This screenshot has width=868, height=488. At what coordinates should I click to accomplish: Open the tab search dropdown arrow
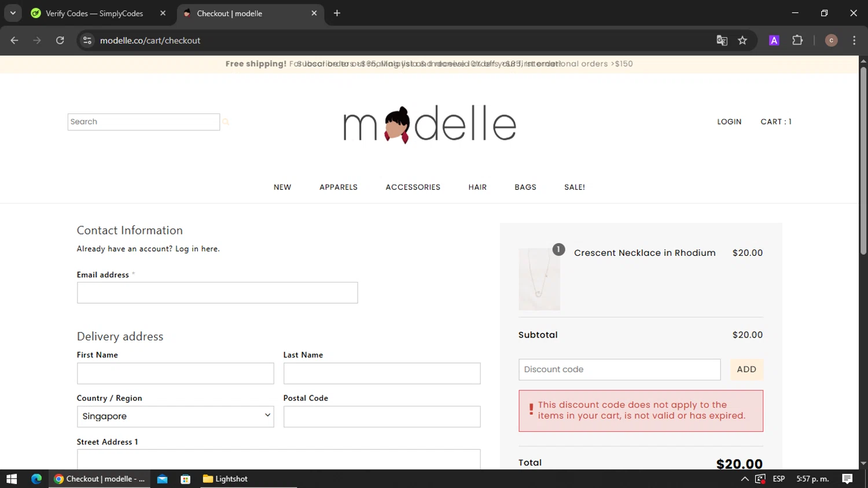(x=13, y=13)
